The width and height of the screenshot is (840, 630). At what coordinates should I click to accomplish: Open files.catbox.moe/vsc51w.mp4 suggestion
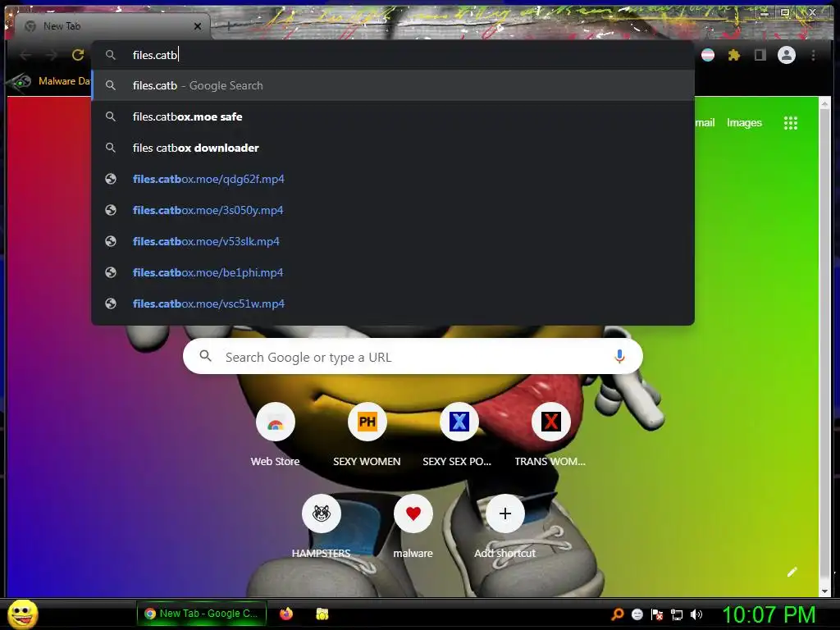tap(393, 304)
